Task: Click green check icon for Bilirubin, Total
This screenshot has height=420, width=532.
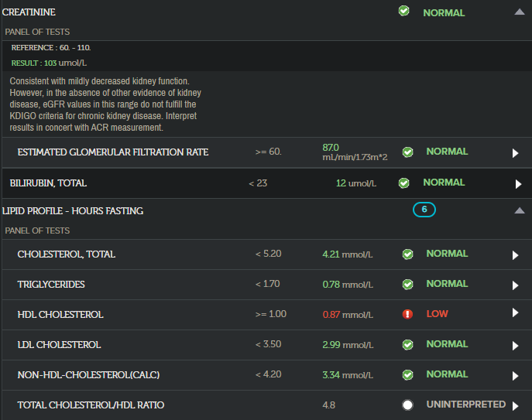Action: pyautogui.click(x=403, y=183)
